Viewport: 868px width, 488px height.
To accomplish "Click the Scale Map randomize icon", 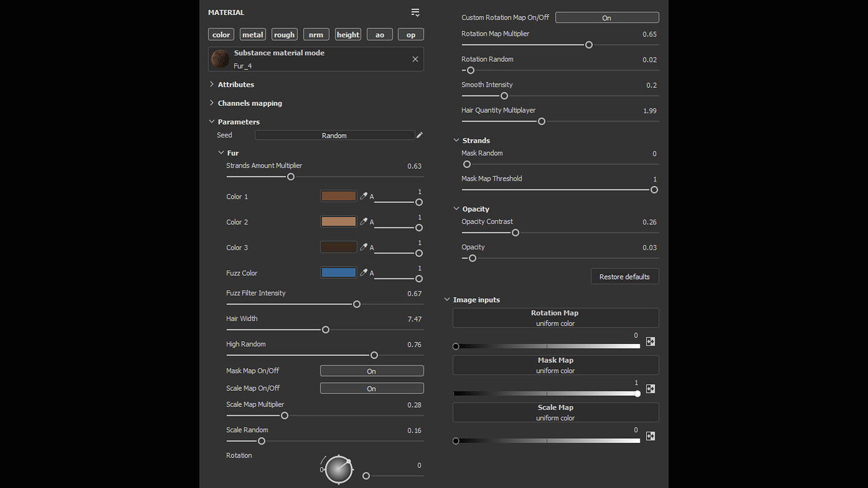I will coord(650,437).
